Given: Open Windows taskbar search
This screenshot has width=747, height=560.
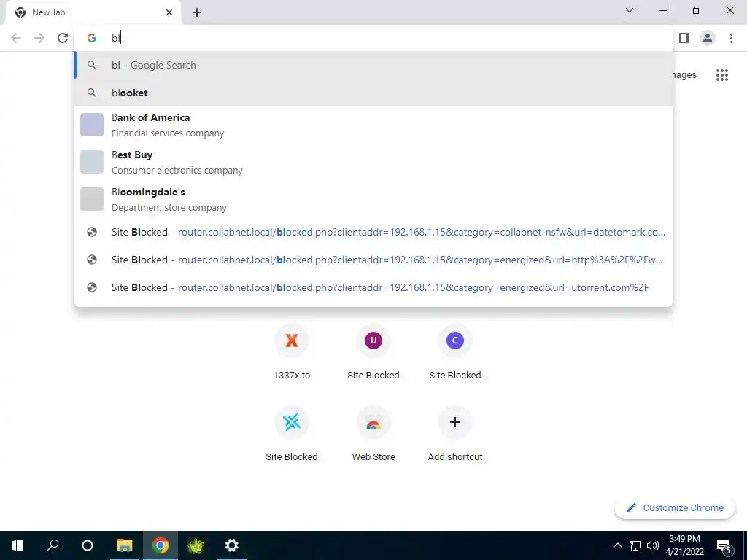Looking at the screenshot, I should point(53,545).
